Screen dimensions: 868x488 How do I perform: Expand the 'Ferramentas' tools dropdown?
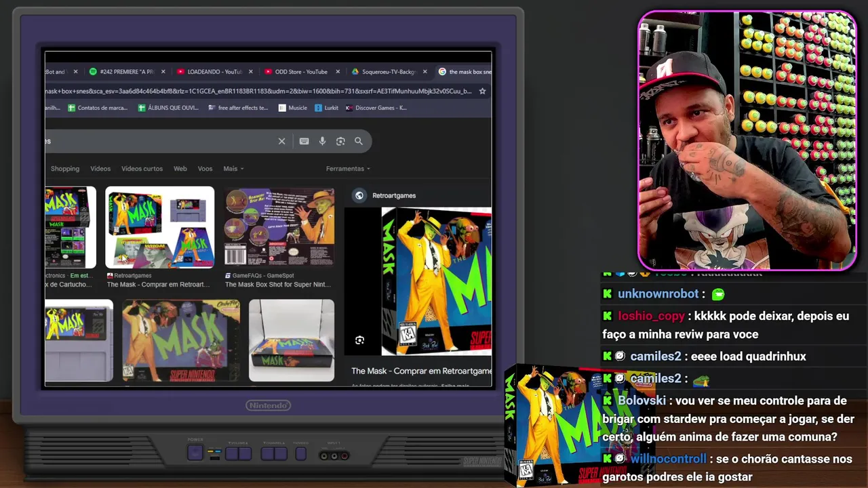click(x=348, y=169)
